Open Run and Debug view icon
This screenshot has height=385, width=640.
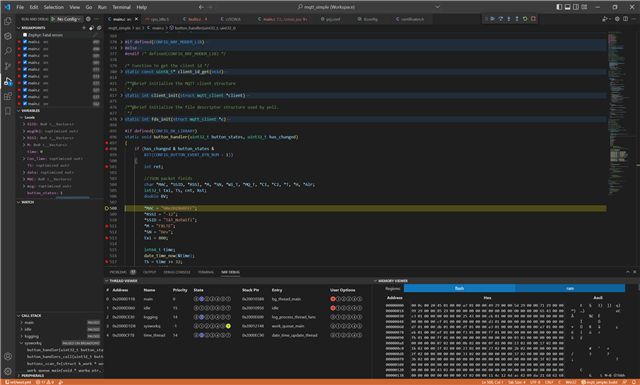point(8,81)
